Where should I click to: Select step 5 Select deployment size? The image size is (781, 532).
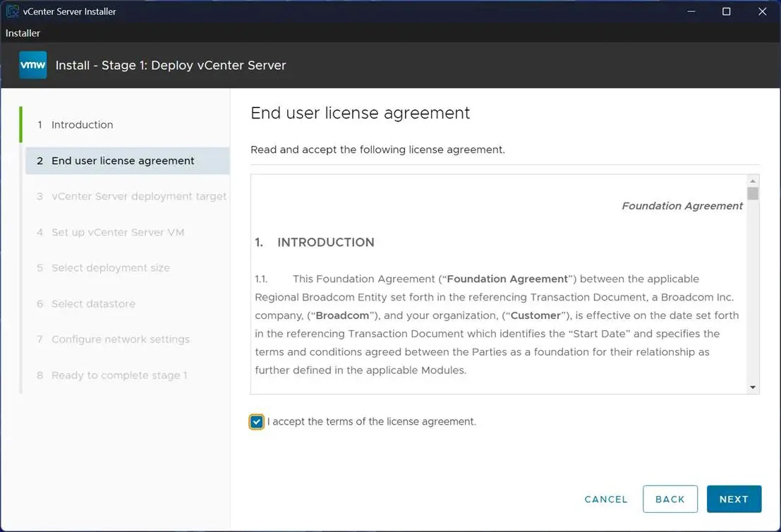pyautogui.click(x=110, y=267)
